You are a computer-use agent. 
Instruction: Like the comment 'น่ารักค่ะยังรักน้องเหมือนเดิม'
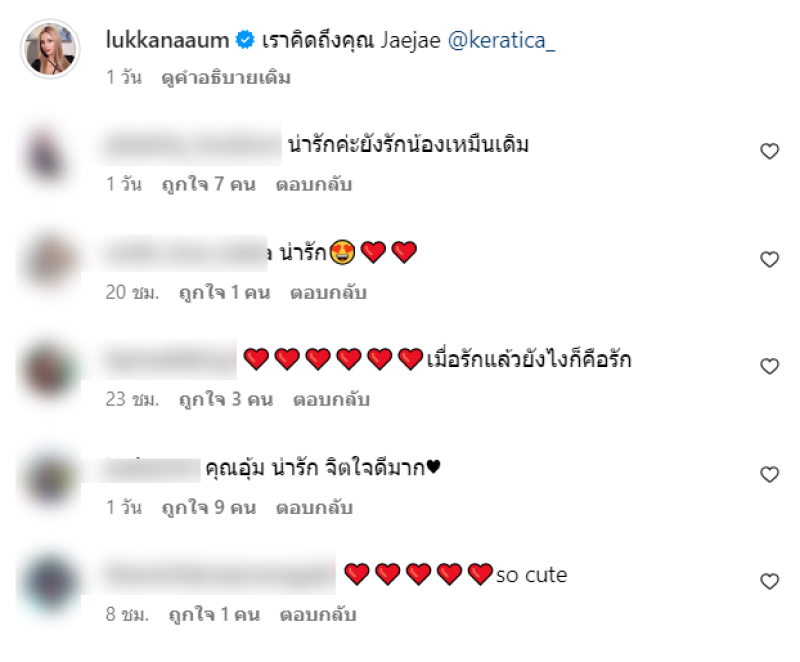[769, 151]
